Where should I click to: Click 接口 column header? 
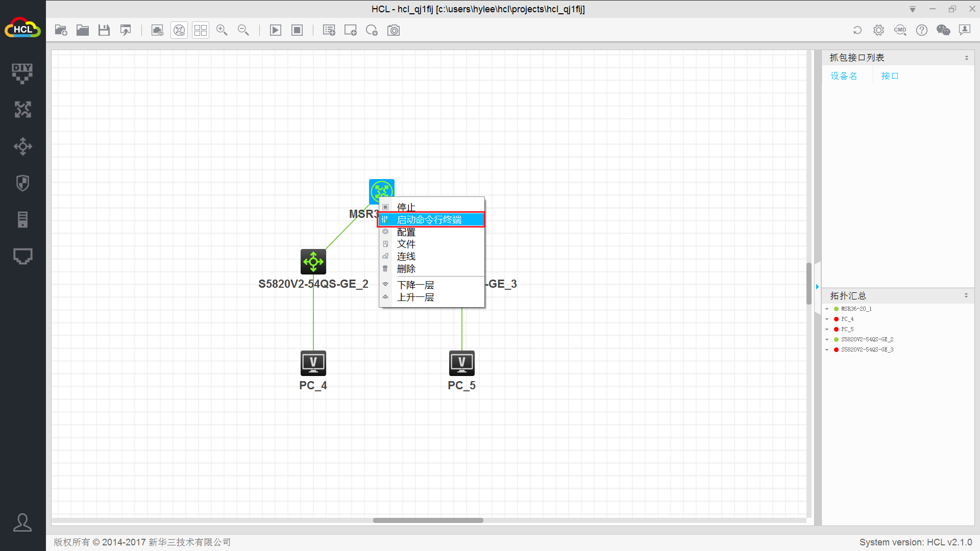[x=890, y=76]
